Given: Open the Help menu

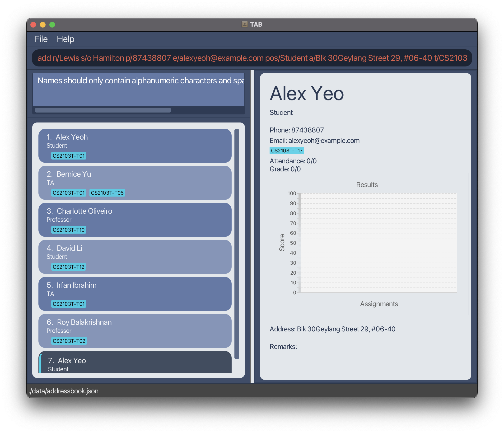Looking at the screenshot, I should click(65, 39).
